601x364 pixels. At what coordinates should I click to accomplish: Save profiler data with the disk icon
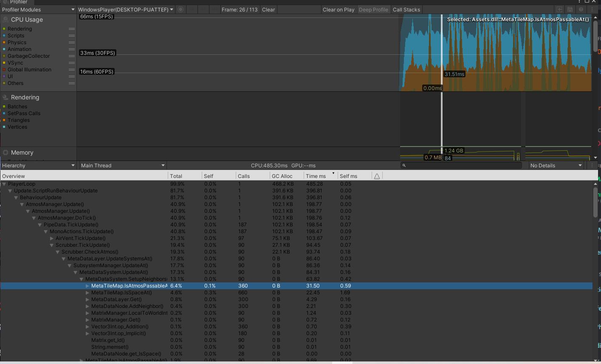pos(570,9)
